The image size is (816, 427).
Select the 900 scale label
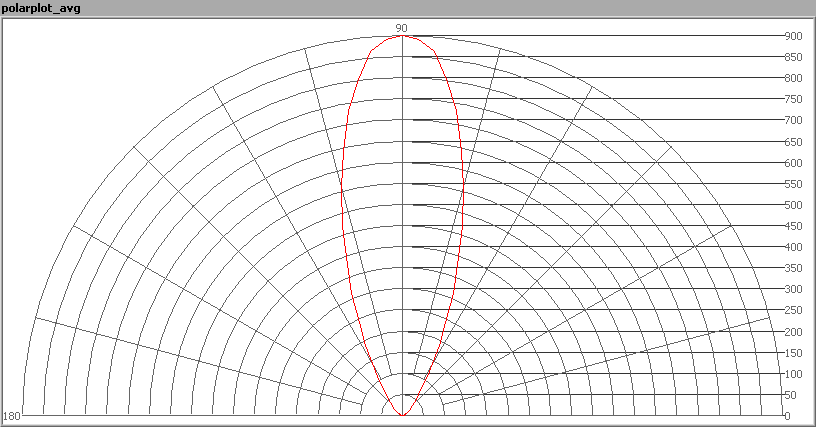click(x=793, y=36)
